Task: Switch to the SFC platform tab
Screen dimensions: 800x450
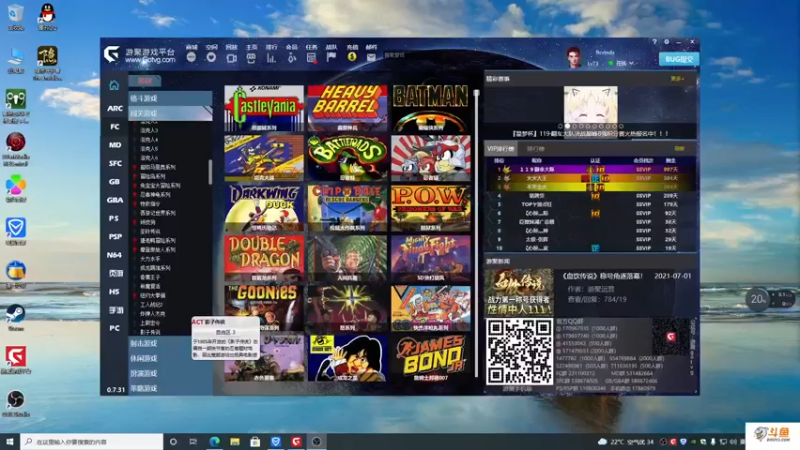Action: 115,163
